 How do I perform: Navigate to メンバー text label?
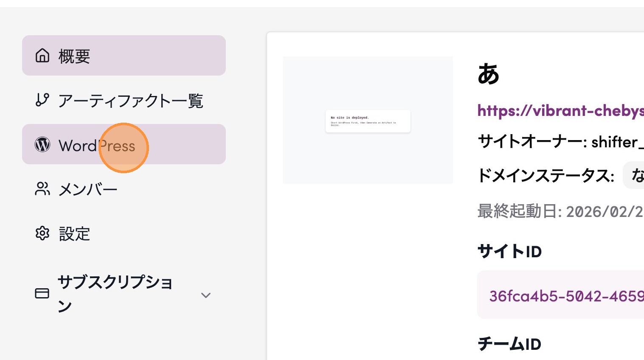[x=88, y=190]
